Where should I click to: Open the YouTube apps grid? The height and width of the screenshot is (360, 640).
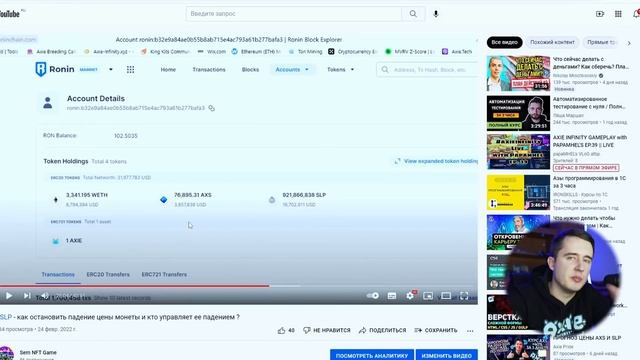(x=618, y=14)
